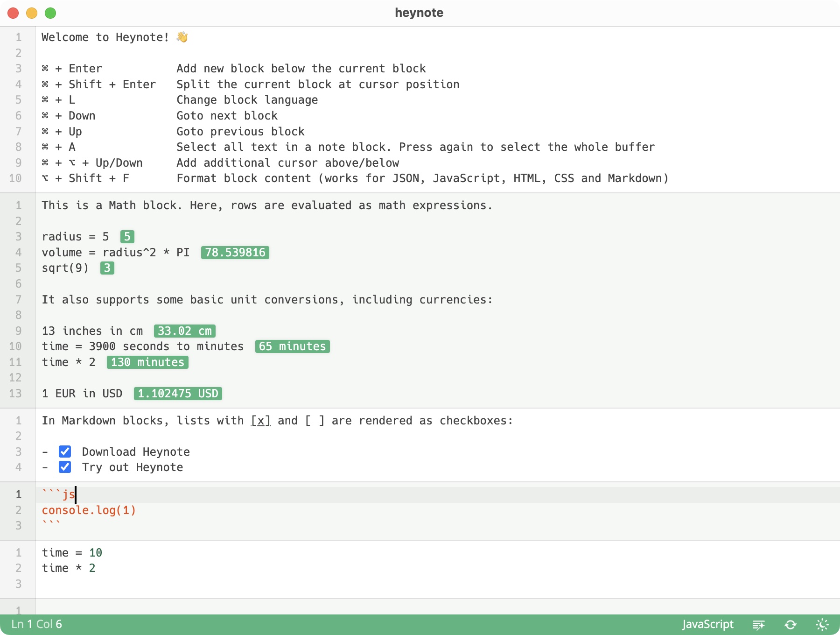The width and height of the screenshot is (840, 635).
Task: Click the 78.539816 volume result badge
Action: click(x=235, y=253)
